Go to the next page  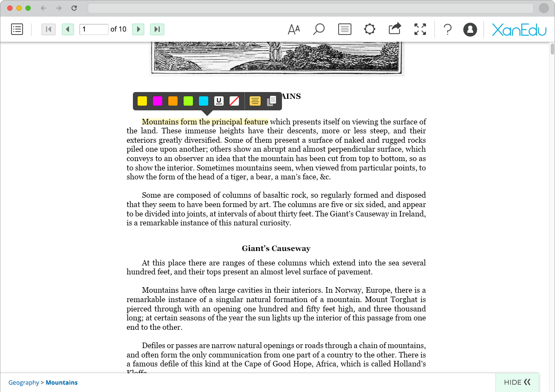tap(138, 29)
